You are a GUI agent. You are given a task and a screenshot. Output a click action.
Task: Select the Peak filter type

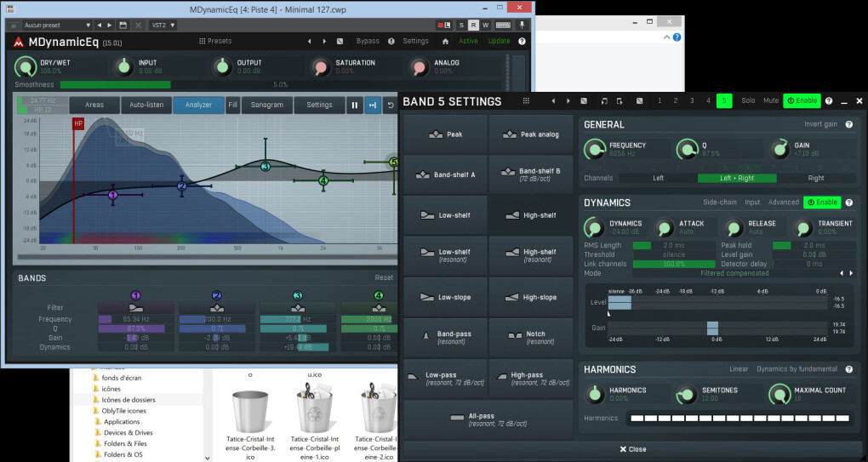click(x=446, y=134)
